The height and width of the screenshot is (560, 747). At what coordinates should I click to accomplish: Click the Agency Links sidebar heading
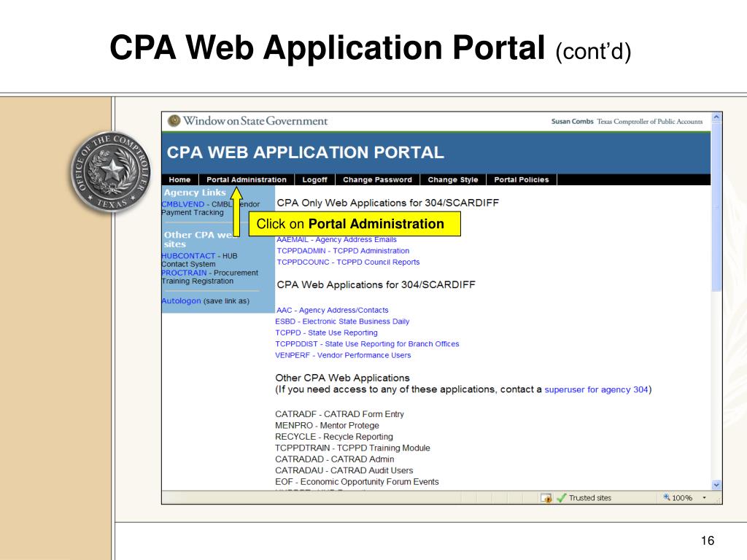coord(195,192)
